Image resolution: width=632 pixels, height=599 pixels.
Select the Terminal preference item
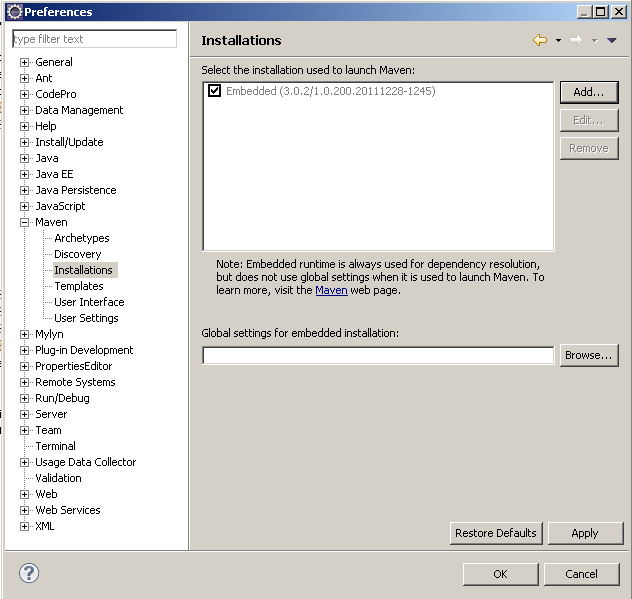(56, 446)
